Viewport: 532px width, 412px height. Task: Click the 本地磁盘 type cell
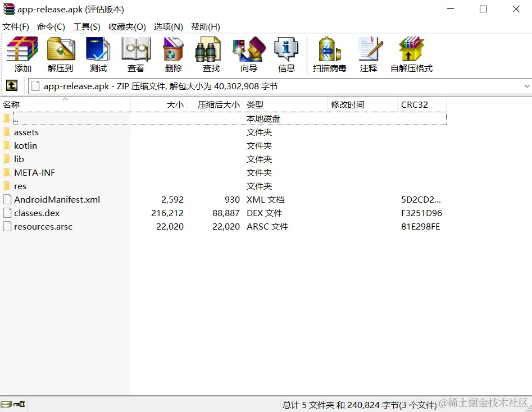pos(263,118)
